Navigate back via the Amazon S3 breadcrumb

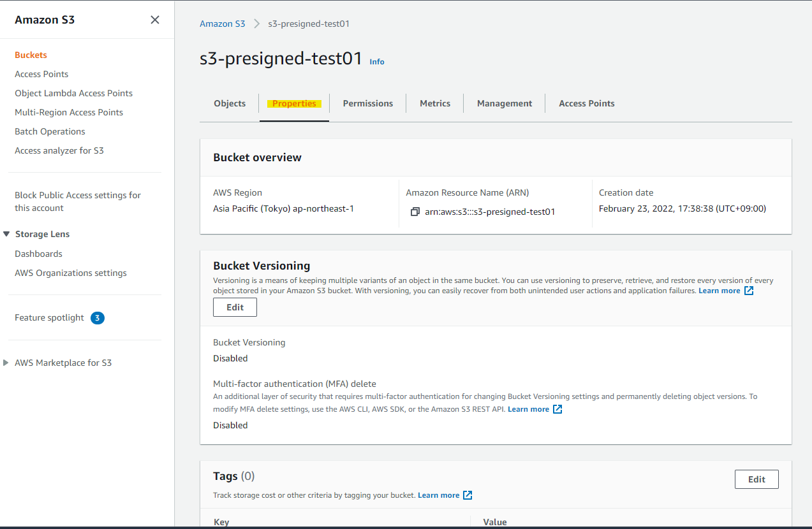point(222,23)
